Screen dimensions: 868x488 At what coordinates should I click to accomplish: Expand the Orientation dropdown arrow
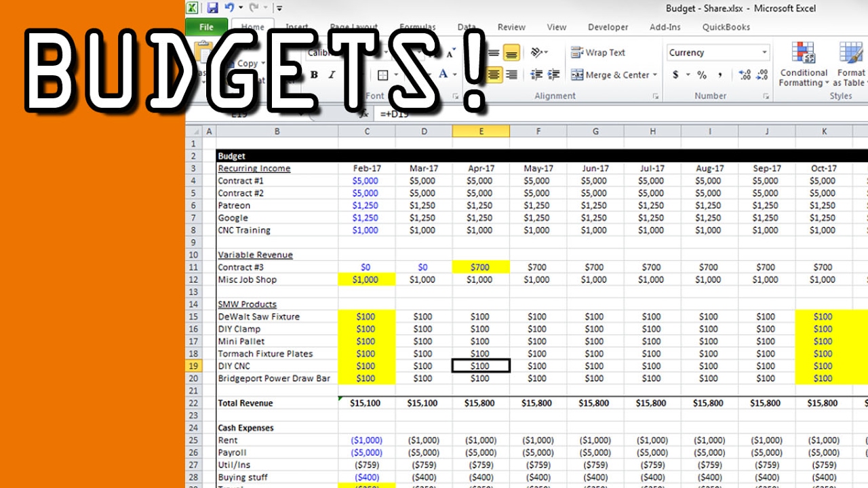547,52
